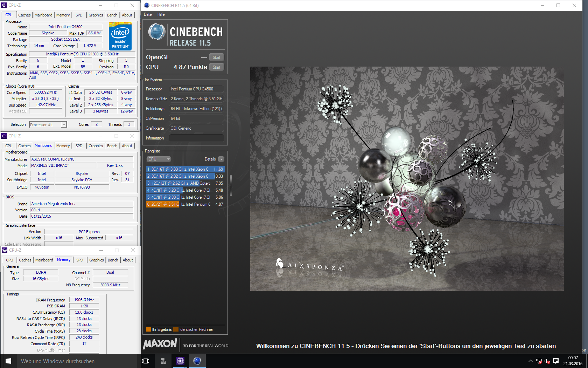588x368 pixels.
Task: Open the Processor #1 selection dropdown
Action: (x=48, y=124)
